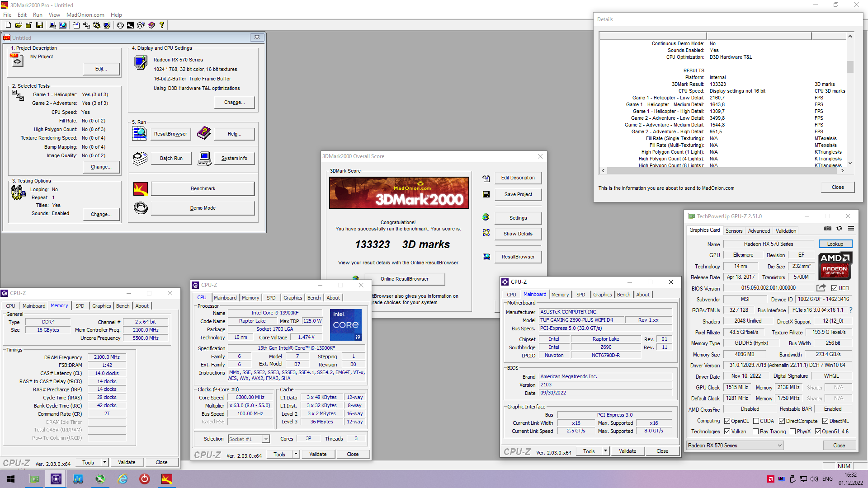Click the Details window horizontal scrollbar
The image size is (868, 488).
pyautogui.click(x=722, y=171)
